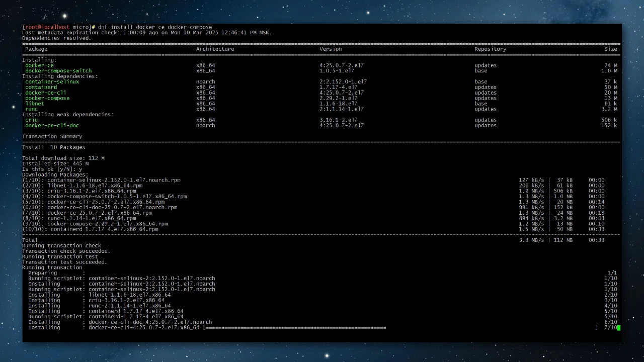Click the '3.3 MB/s' total speed value
This screenshot has width=644, height=362.
click(531, 240)
